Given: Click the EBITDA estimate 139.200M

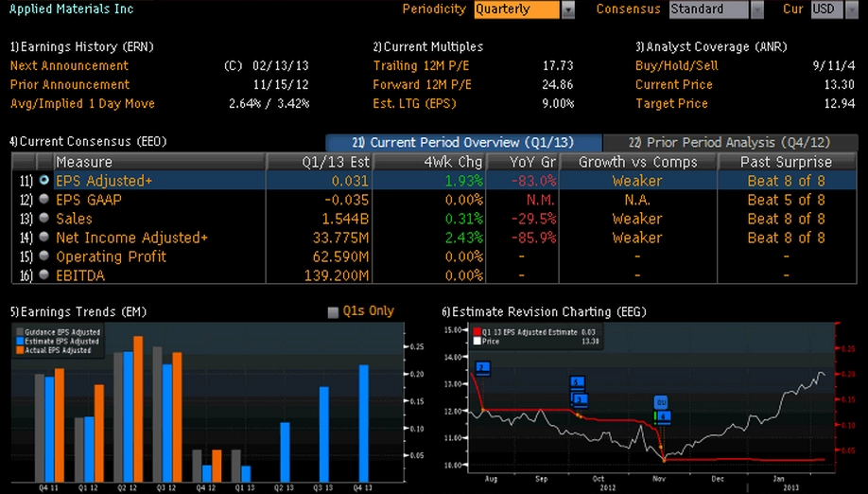Looking at the screenshot, I should 337,275.
